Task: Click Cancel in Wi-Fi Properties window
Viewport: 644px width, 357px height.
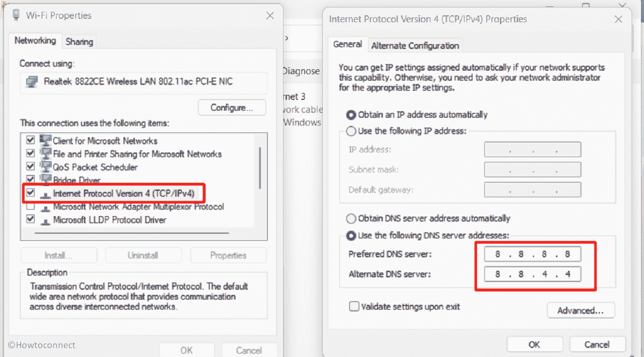Action: click(x=249, y=350)
